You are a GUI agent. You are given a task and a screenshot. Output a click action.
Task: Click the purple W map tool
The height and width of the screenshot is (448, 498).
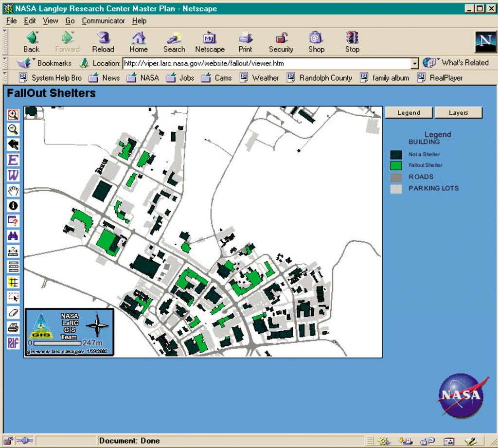[13, 175]
